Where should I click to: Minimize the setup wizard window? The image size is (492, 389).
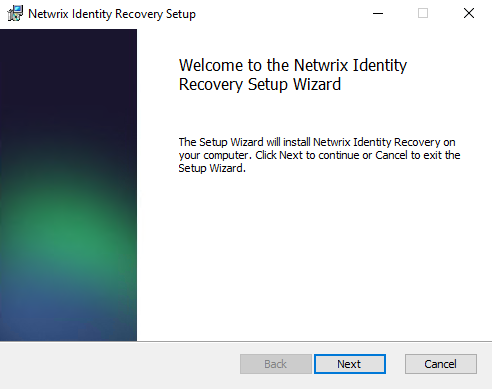(378, 14)
